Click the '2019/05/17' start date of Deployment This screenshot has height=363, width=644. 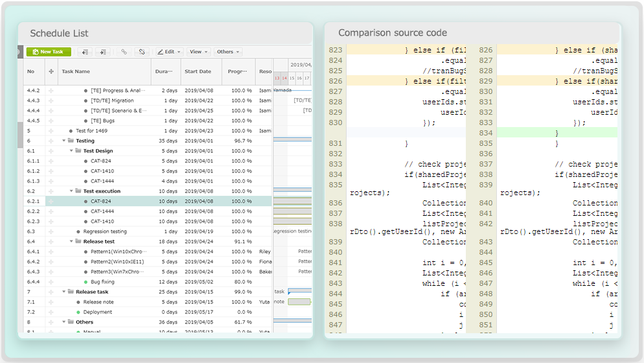[x=199, y=312]
